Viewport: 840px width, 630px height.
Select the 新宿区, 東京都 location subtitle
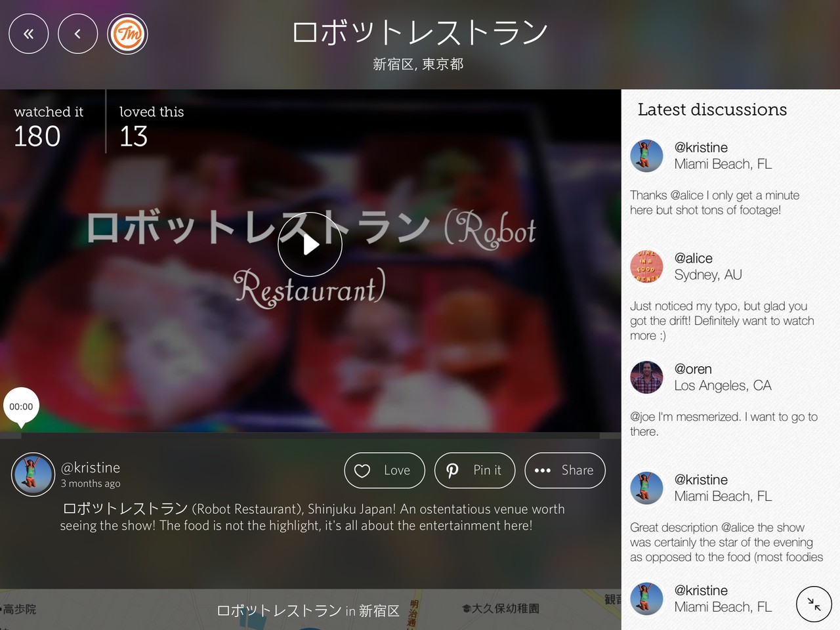click(x=419, y=64)
